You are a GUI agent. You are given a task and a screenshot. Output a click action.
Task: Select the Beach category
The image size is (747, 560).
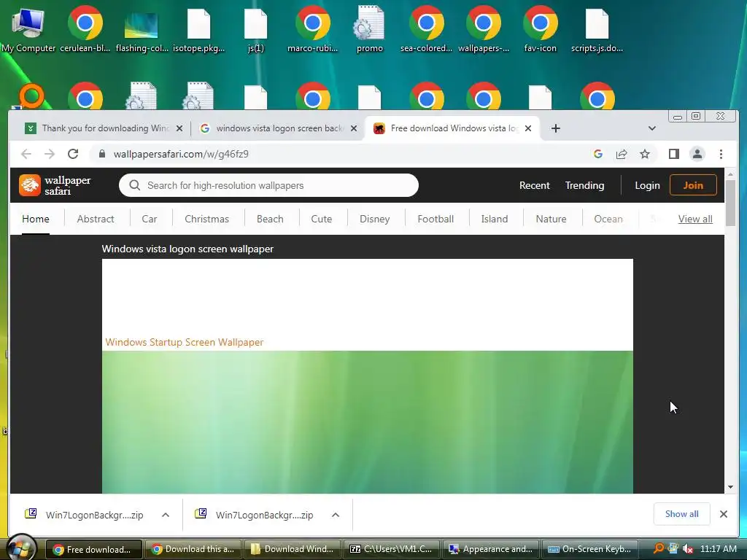click(270, 219)
